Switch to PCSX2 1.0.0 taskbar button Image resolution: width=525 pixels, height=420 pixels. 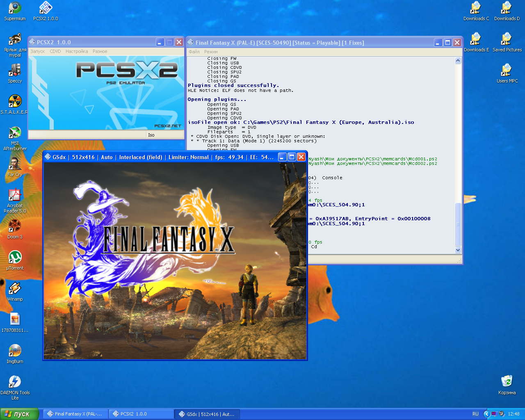142,414
